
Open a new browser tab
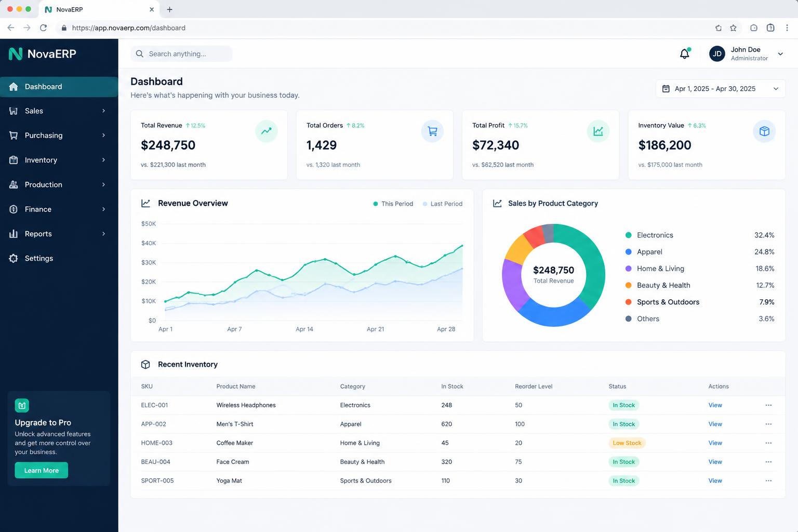tap(169, 9)
